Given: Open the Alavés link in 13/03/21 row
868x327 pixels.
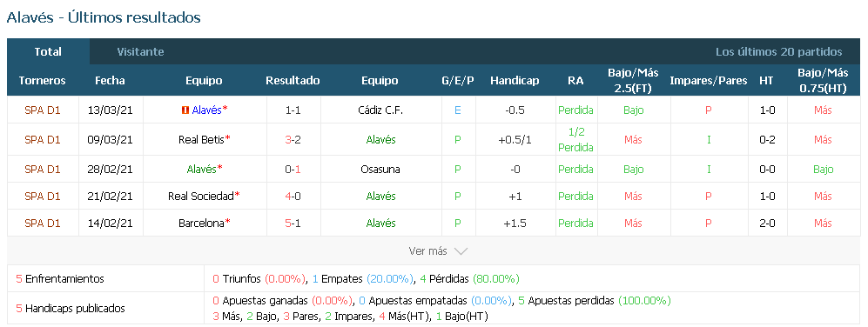Looking at the screenshot, I should [x=206, y=110].
